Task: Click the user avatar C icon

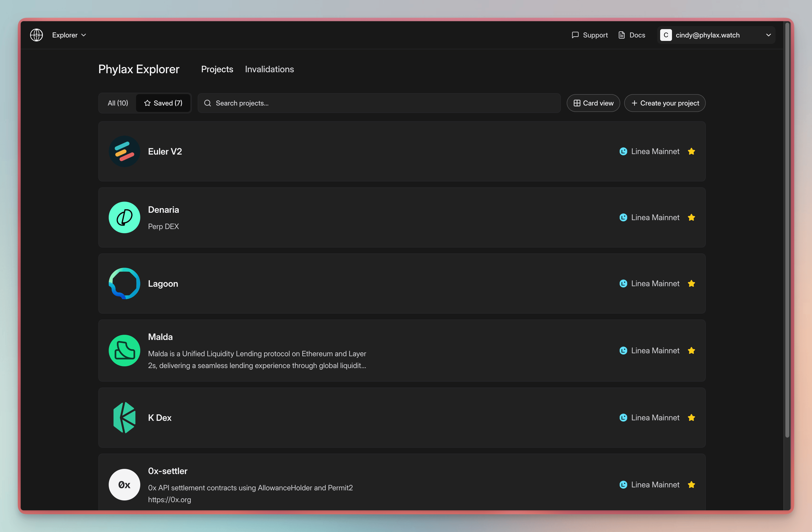Action: tap(666, 35)
